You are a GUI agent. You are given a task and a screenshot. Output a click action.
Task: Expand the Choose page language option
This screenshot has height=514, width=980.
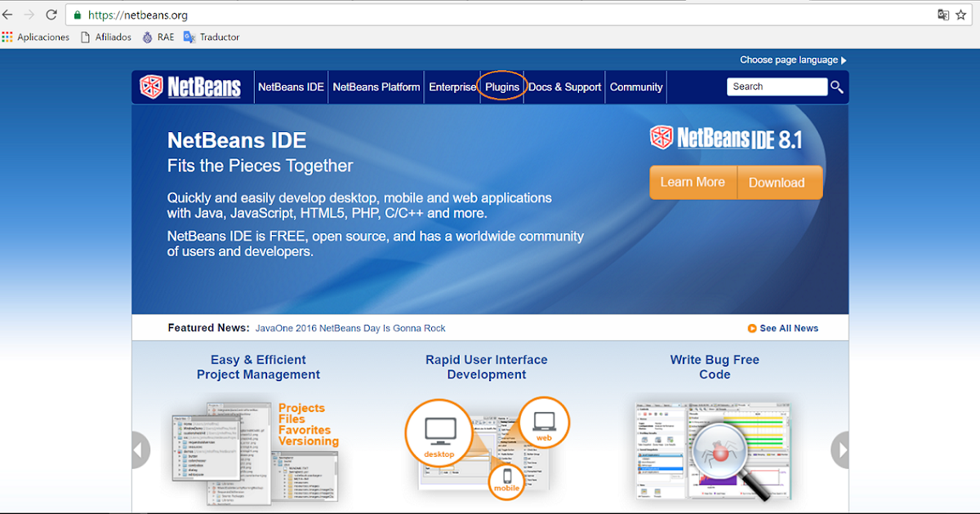point(791,59)
